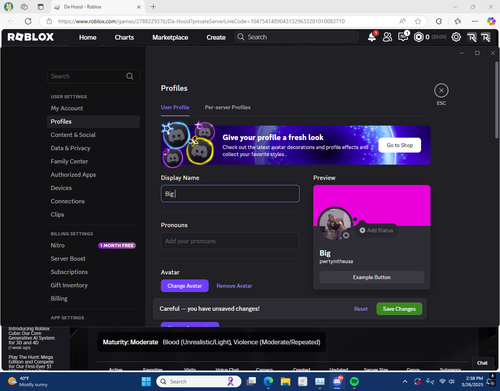This screenshot has width=500, height=391.
Task: Open Data & Privacy settings
Action: coord(93,148)
